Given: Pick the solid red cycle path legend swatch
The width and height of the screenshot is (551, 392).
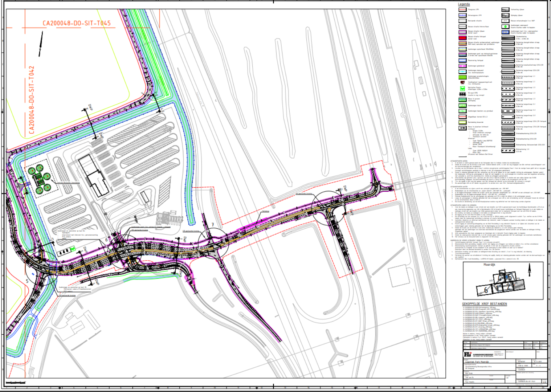Looking at the screenshot, I should point(462,37).
